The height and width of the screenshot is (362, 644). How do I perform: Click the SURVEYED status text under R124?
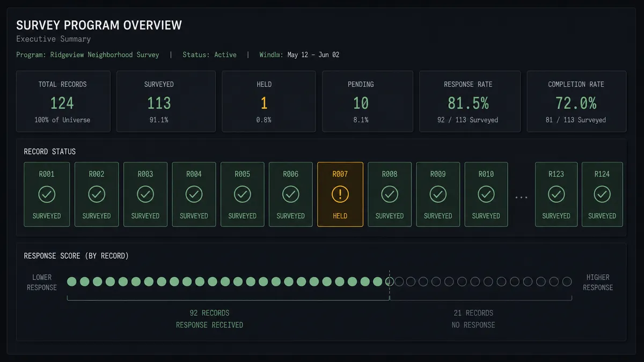click(x=602, y=216)
